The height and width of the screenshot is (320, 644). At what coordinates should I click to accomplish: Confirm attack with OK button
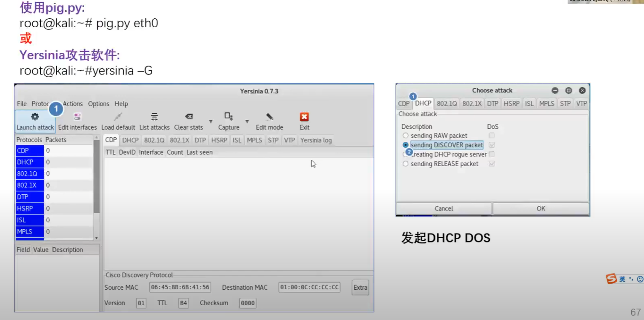(540, 208)
